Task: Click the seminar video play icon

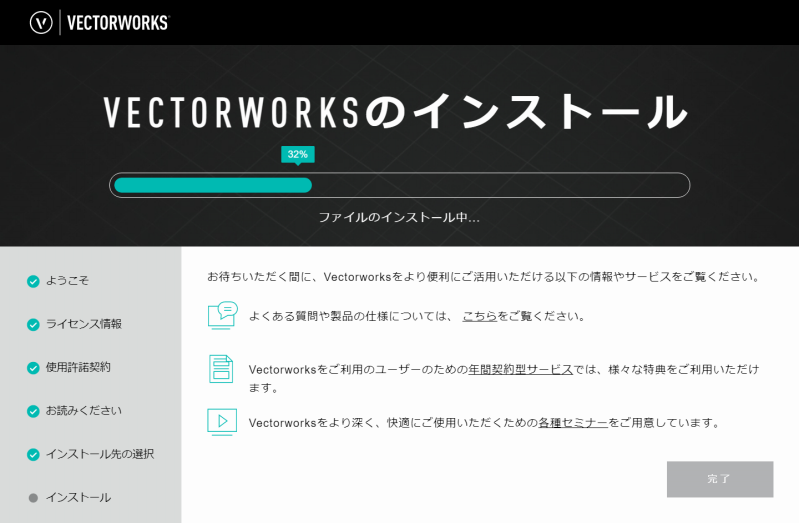Action: pos(222,422)
